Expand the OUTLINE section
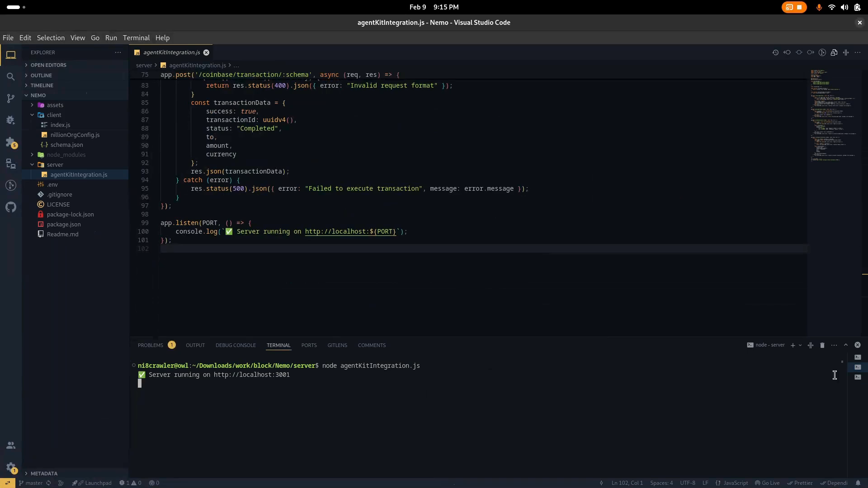The width and height of the screenshot is (868, 488). 41,75
